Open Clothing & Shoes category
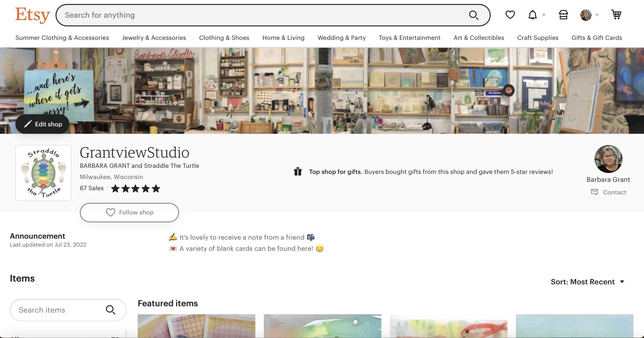Screen dimensions: 644x338 pyautogui.click(x=224, y=38)
